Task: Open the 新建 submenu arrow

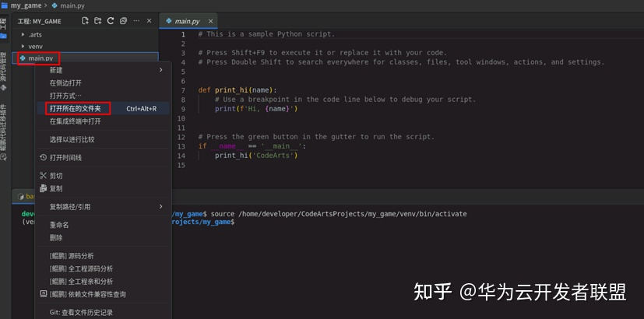Action: coord(161,70)
